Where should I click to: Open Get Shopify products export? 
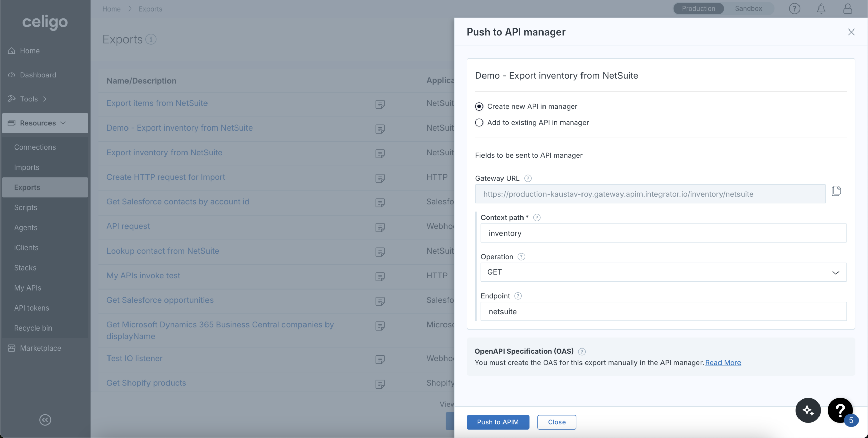tap(146, 383)
